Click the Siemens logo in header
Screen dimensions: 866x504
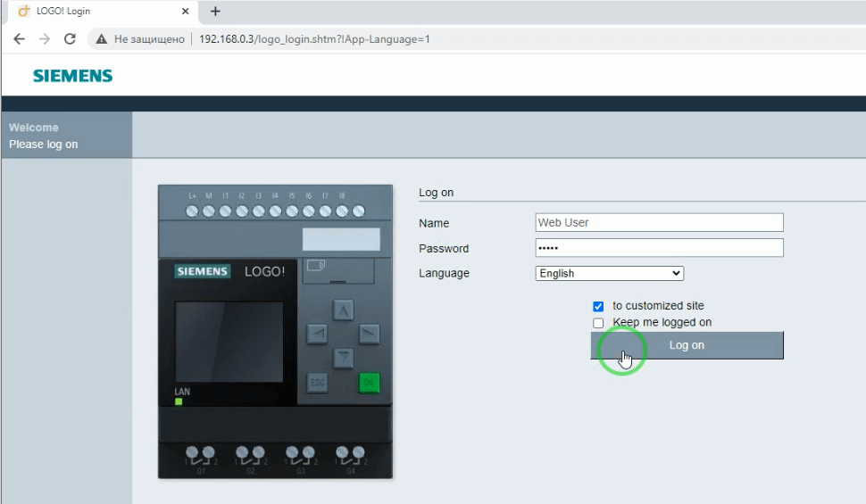point(73,76)
